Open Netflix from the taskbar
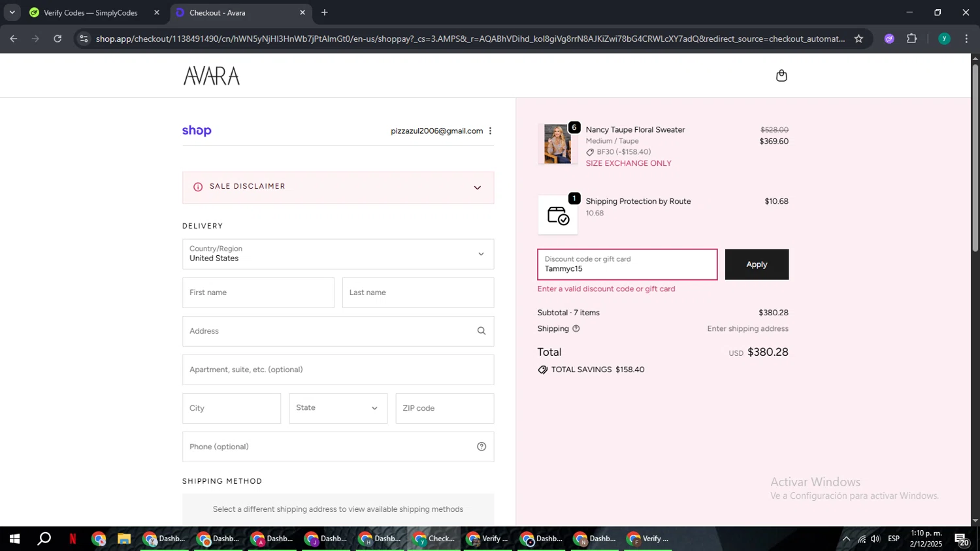The height and width of the screenshot is (551, 980). [73, 539]
